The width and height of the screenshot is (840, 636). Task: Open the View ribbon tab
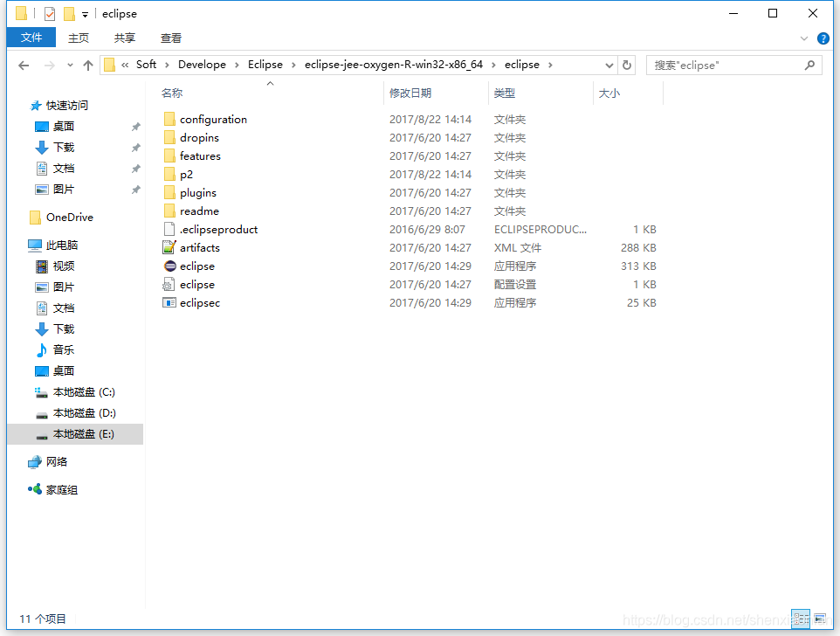coord(171,38)
